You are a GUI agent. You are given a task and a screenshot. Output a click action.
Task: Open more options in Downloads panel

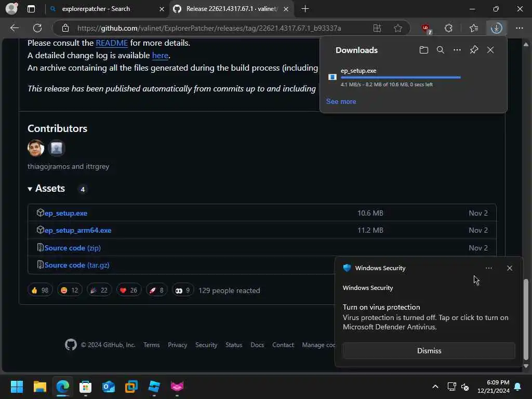point(457,50)
